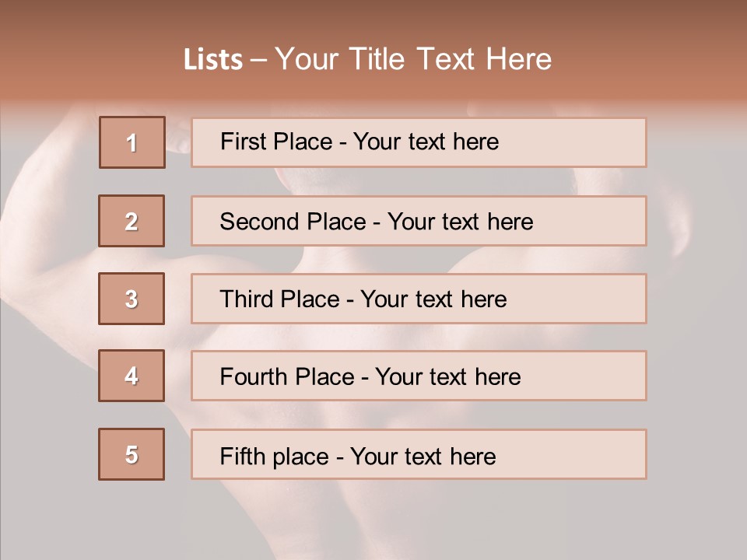Click "Your text here" in the Fourth Place row
This screenshot has width=747, height=560.
click(447, 377)
